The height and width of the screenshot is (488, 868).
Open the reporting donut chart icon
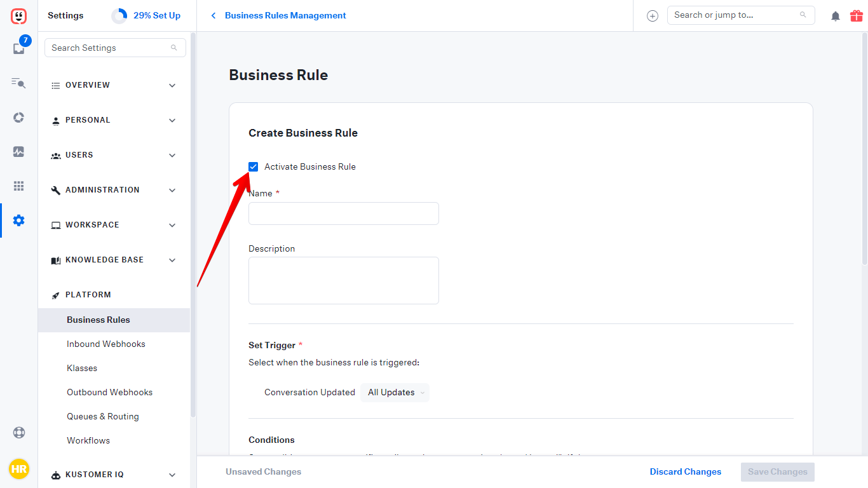pyautogui.click(x=18, y=117)
